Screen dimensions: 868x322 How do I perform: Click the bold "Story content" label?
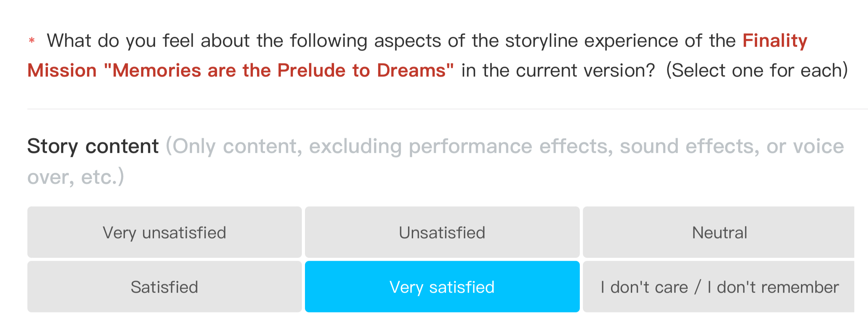tap(93, 146)
